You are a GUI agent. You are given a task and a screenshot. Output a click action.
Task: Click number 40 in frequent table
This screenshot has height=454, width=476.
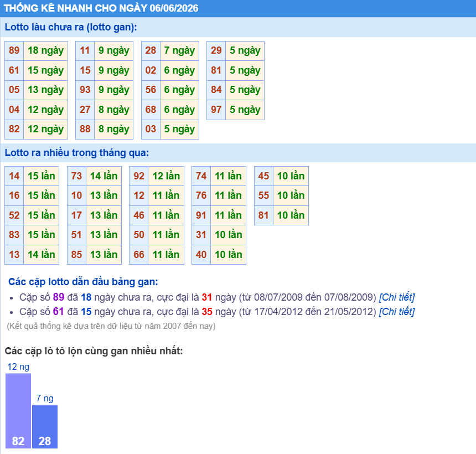(201, 255)
